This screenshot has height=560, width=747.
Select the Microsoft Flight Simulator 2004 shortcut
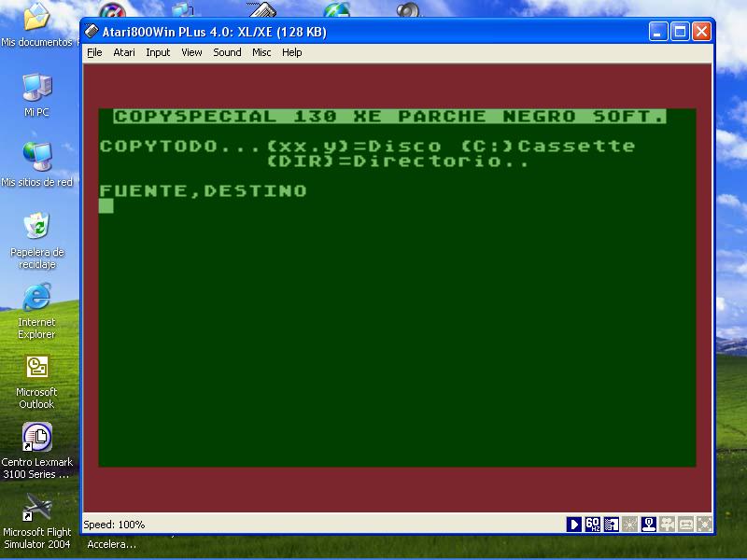pos(36,521)
